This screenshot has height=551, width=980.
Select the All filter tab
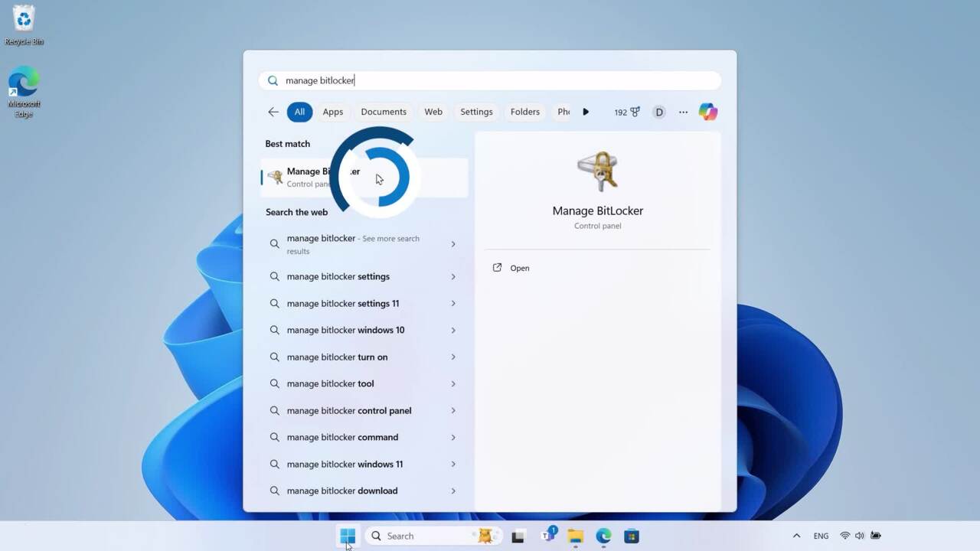tap(299, 112)
